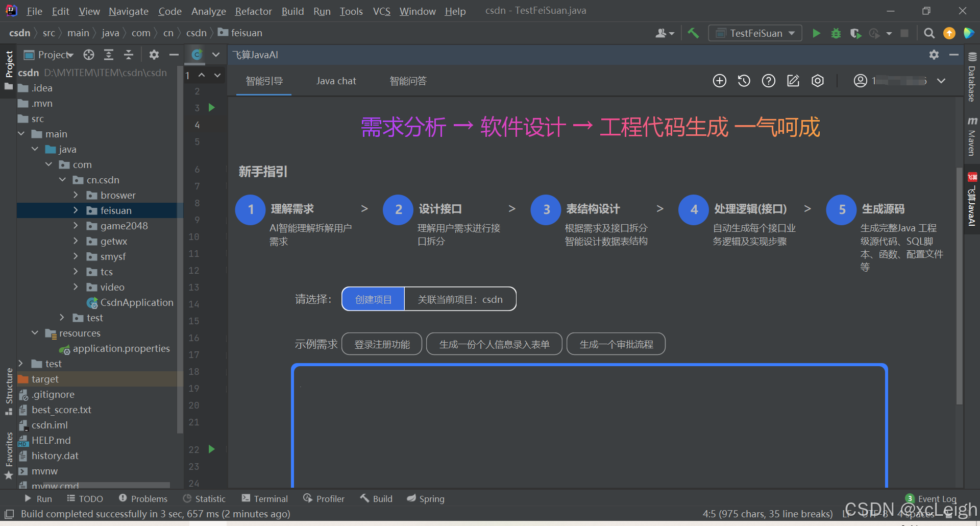Open the plugin's history icon
The width and height of the screenshot is (980, 526).
(x=744, y=81)
